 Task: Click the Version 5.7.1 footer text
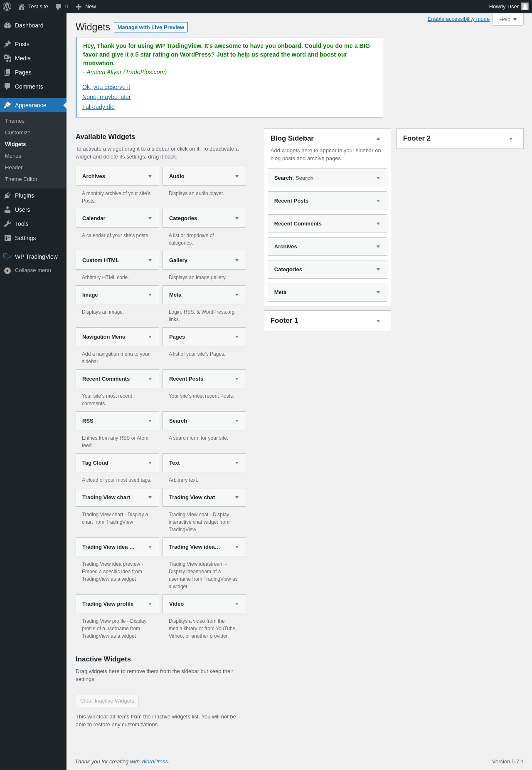point(508,762)
